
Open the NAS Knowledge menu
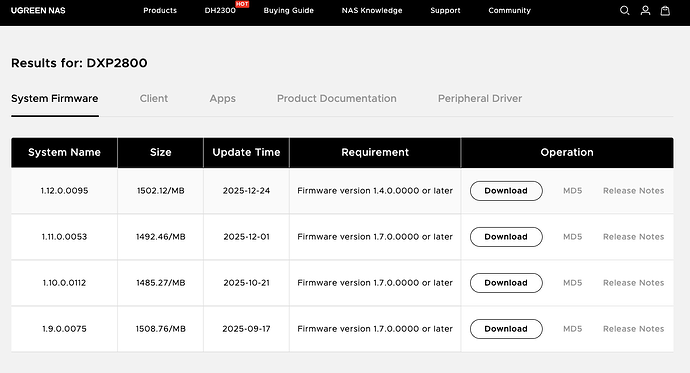click(x=372, y=11)
